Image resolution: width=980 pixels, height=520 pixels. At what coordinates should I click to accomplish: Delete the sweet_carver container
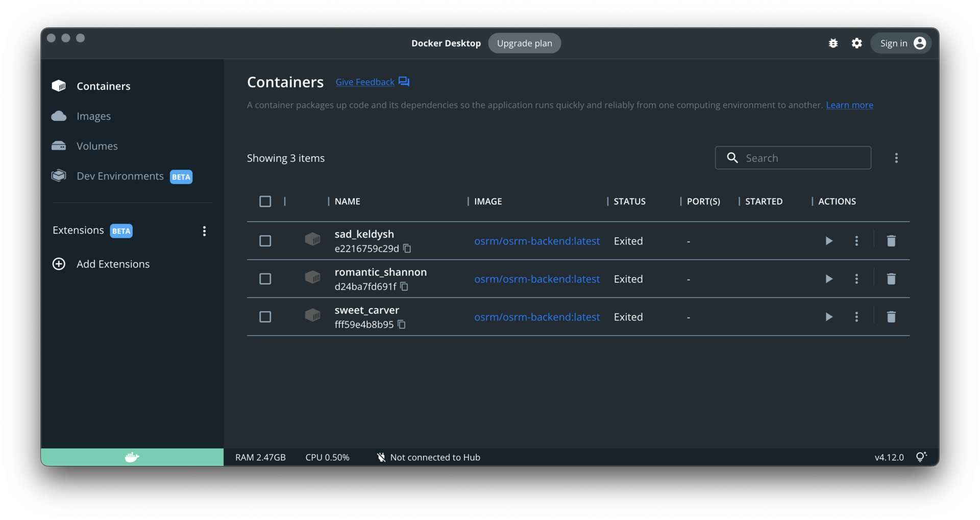tap(891, 317)
